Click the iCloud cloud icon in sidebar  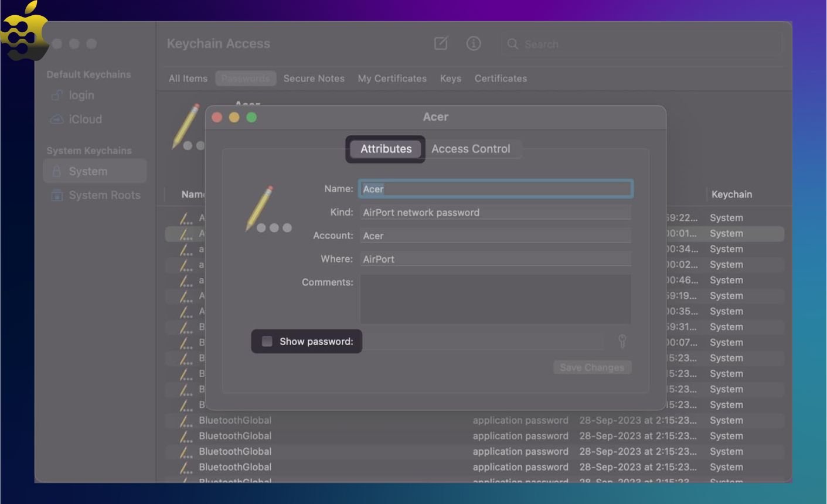pos(56,119)
